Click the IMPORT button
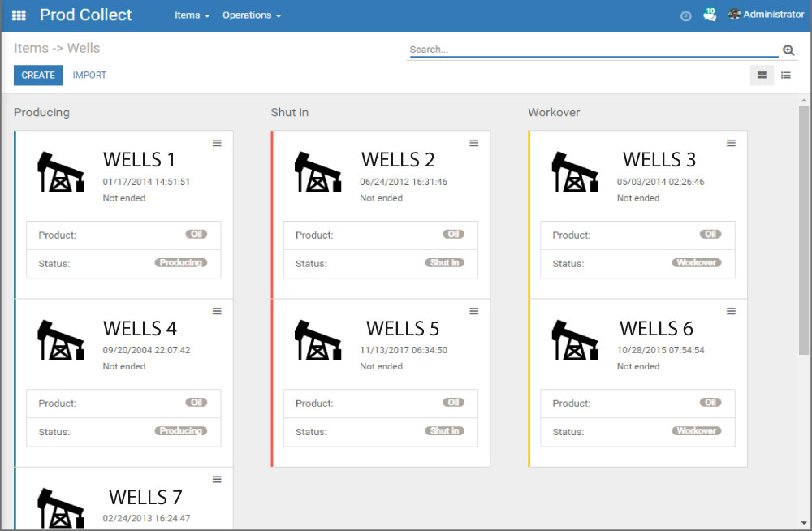812x531 pixels. click(89, 76)
